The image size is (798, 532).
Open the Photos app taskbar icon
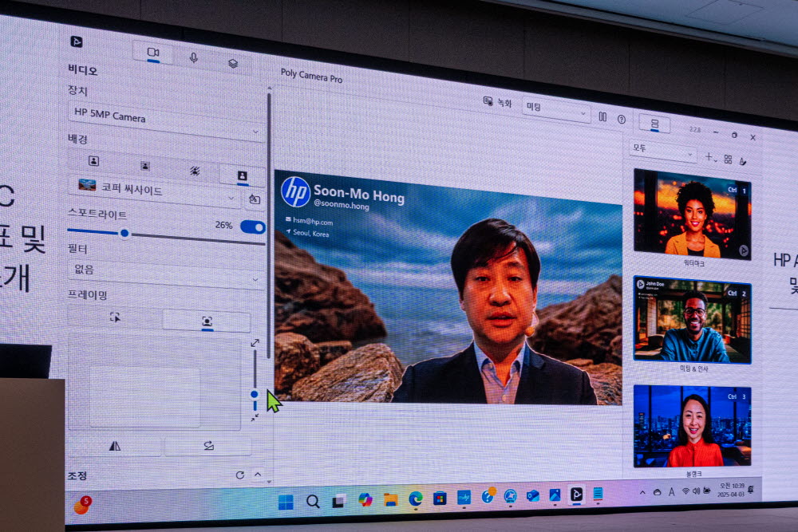click(x=555, y=495)
